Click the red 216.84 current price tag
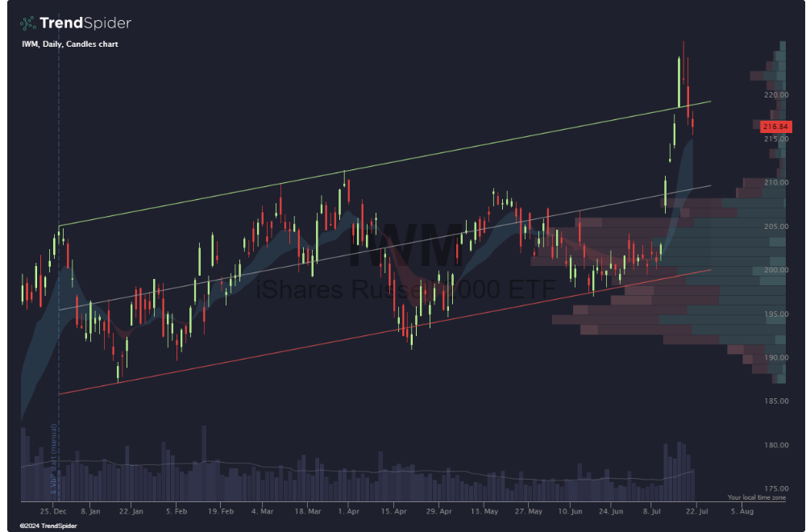 click(x=775, y=127)
